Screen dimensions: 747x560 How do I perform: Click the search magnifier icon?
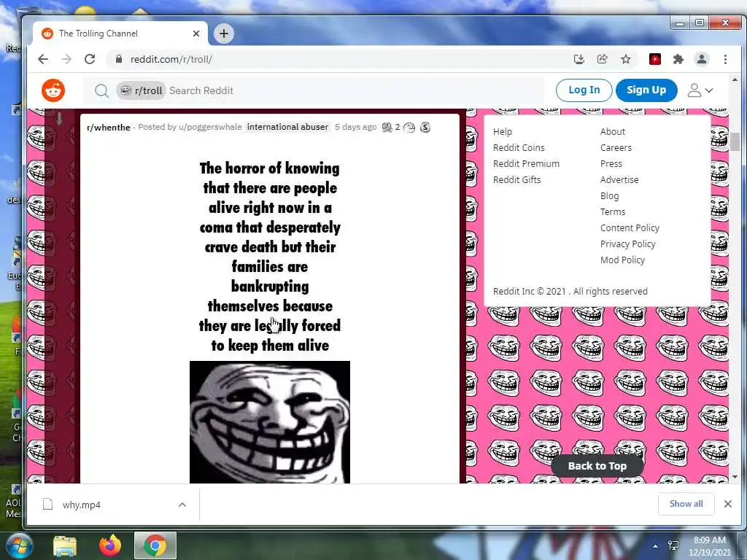(x=101, y=90)
